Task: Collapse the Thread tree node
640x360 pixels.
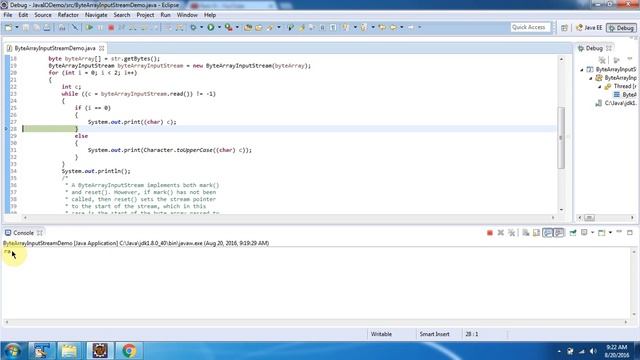Action: (x=600, y=87)
